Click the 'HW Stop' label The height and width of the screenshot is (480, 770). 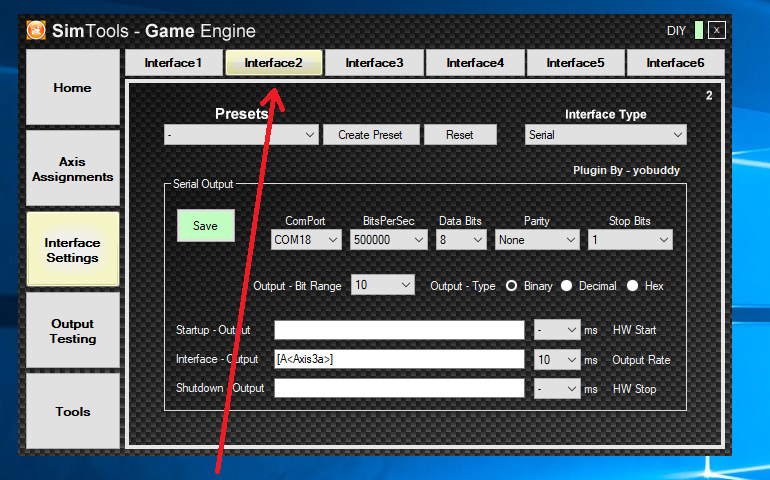click(x=634, y=389)
